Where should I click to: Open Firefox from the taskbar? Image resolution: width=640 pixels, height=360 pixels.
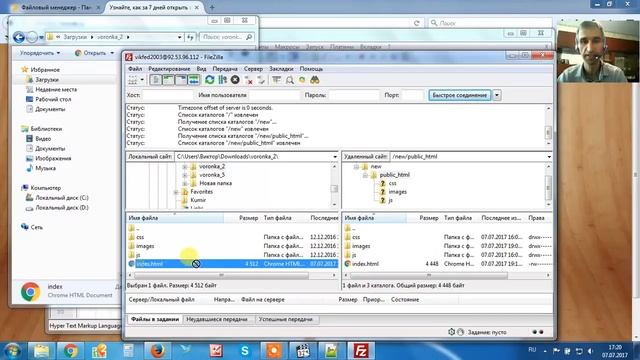click(x=157, y=351)
